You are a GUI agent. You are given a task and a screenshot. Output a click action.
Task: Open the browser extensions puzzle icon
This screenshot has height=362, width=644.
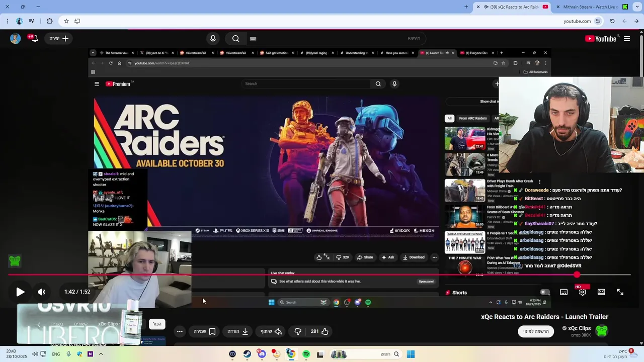(x=49, y=21)
